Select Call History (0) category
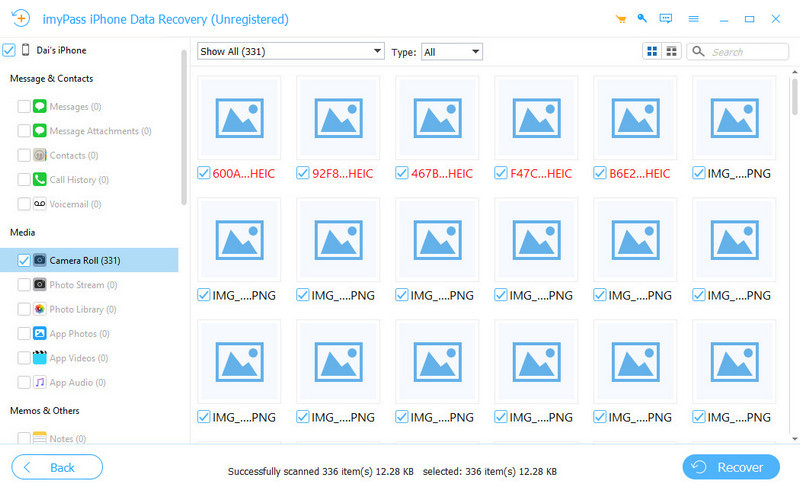 coord(79,180)
